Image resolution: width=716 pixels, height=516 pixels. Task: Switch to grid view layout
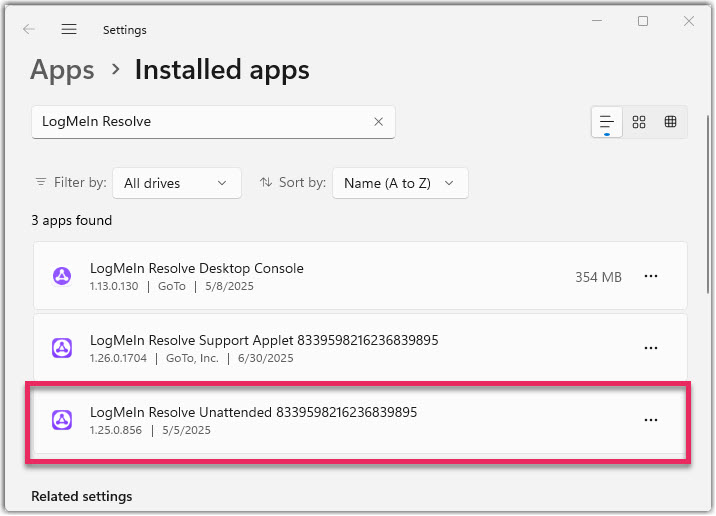pyautogui.click(x=639, y=122)
